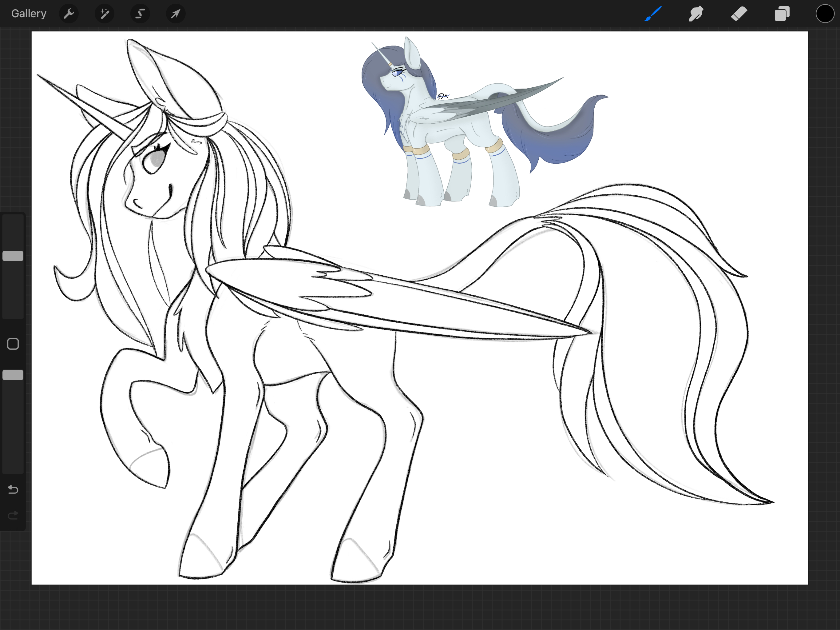Select the Brush tool
The image size is (840, 630).
coord(653,14)
